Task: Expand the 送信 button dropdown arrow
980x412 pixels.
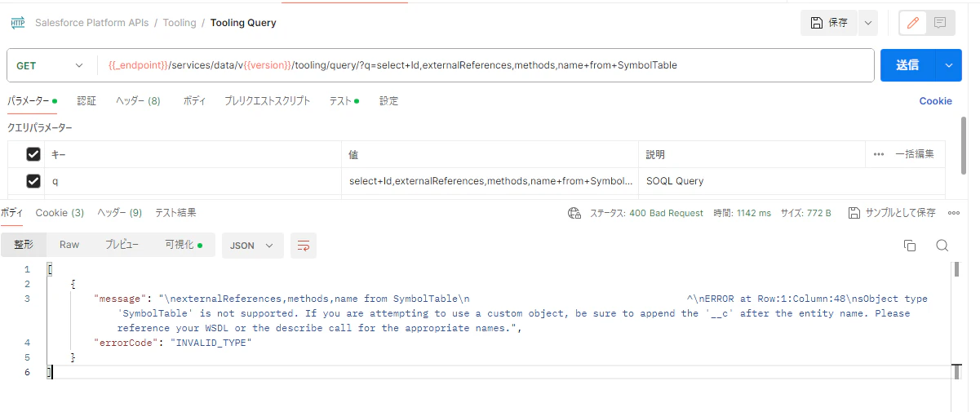Action: pyautogui.click(x=948, y=65)
